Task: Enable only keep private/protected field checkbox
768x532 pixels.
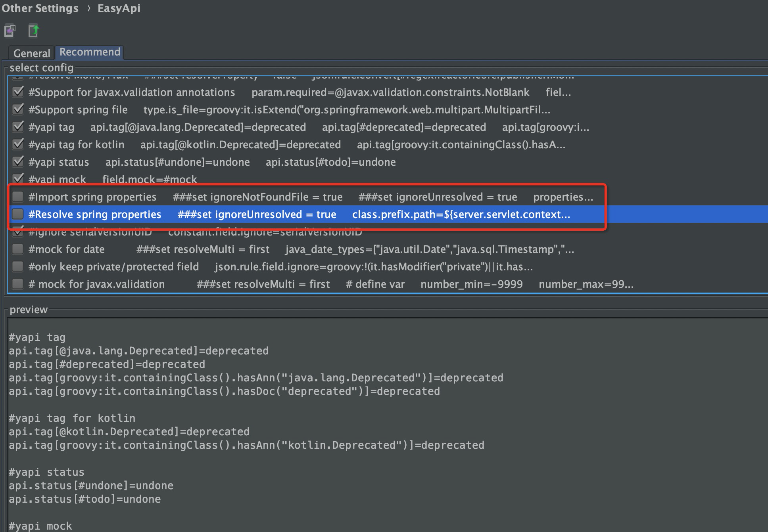Action: pos(18,266)
